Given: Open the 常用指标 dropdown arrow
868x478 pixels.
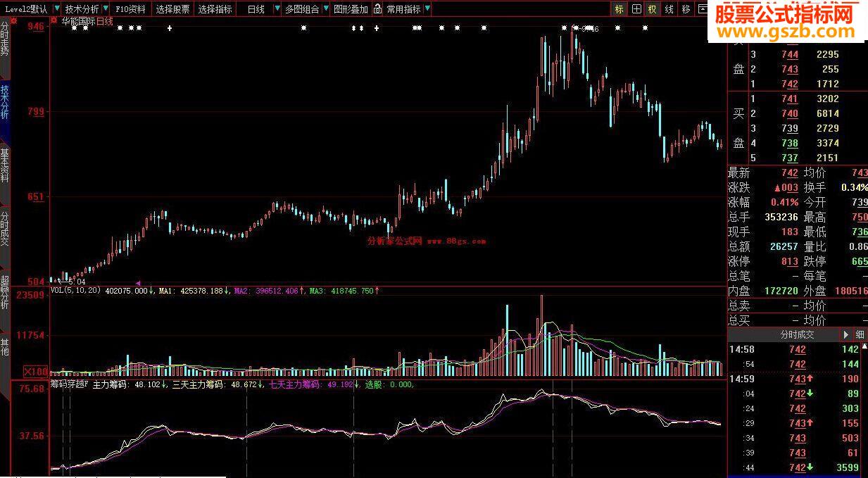Looking at the screenshot, I should tap(427, 9).
